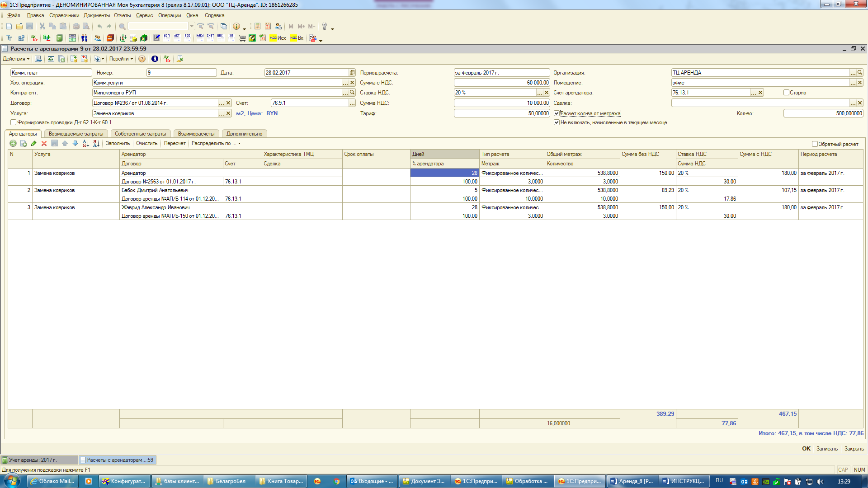Open the Действия dropdown menu

(x=16, y=59)
